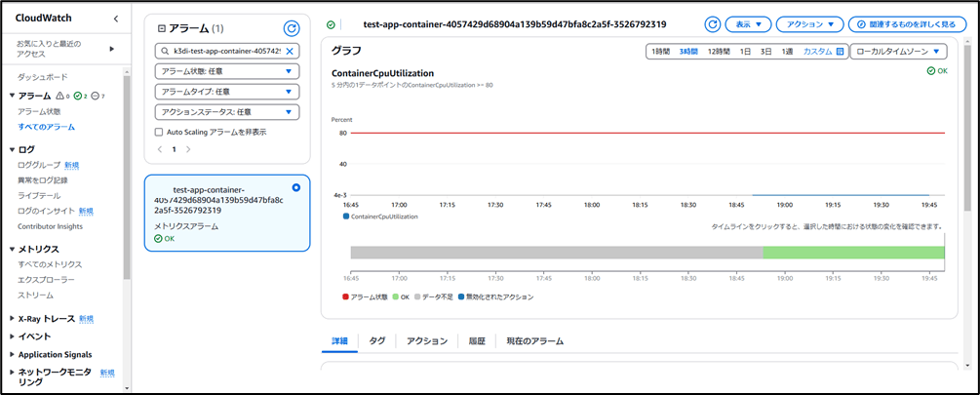Open アラーム状態: 任意 dropdown

point(227,71)
